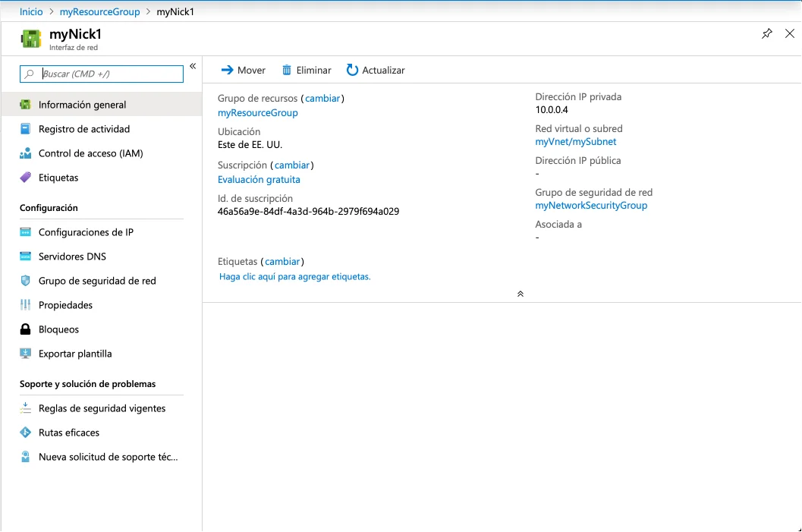Viewport: 802px width, 532px height.
Task: Click the Control de acceso (IAM) icon
Action: pyautogui.click(x=25, y=153)
